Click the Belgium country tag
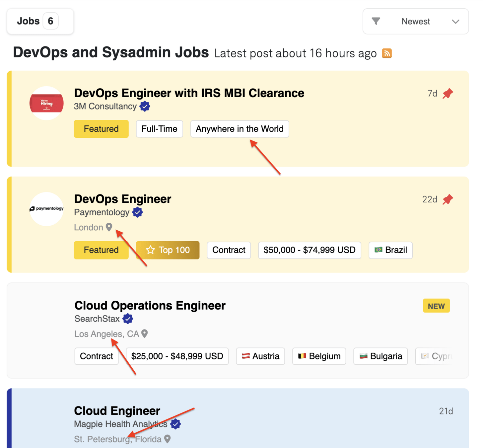The image size is (483, 448). click(319, 356)
